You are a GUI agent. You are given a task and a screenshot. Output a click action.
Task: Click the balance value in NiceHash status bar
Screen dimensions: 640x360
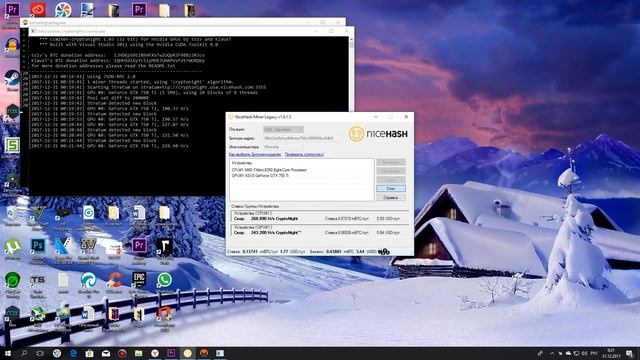pyautogui.click(x=334, y=252)
